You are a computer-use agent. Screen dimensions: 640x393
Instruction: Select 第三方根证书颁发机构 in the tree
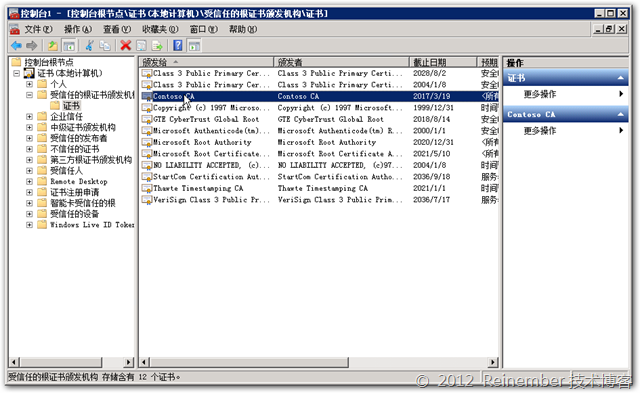pyautogui.click(x=91, y=160)
